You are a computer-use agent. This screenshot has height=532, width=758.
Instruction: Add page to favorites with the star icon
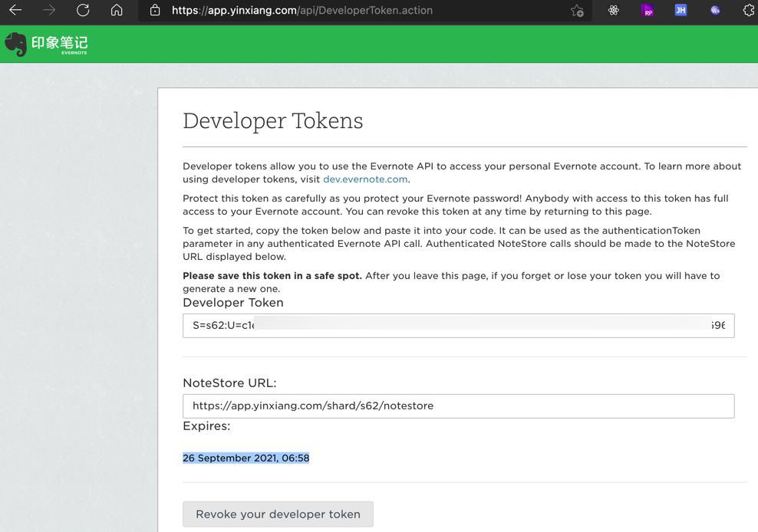577,10
